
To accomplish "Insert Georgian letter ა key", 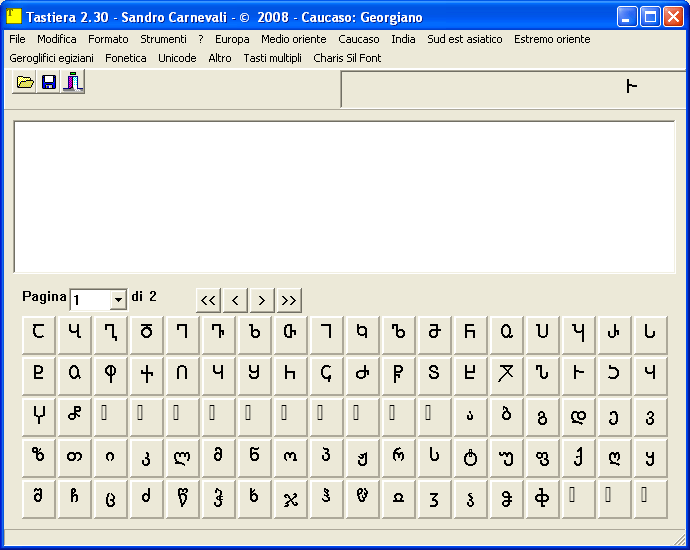I will (x=471, y=417).
